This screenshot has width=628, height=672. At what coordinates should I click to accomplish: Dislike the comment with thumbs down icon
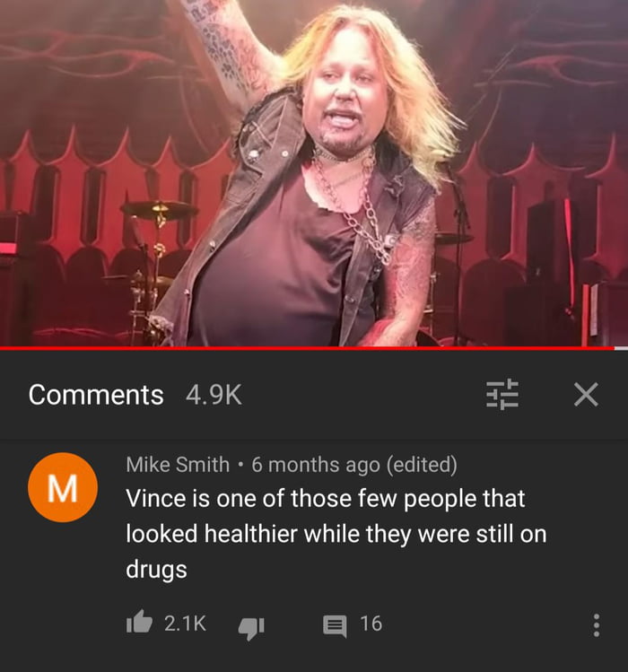point(251,627)
